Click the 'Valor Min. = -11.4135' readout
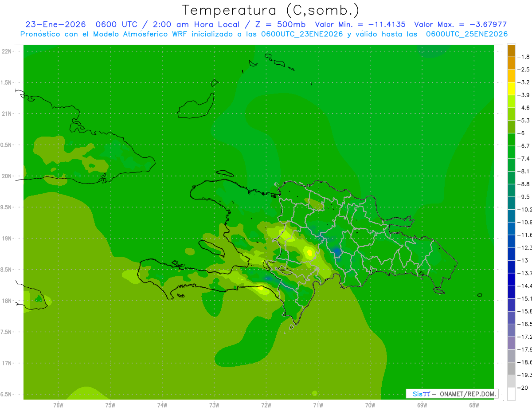The height and width of the screenshot is (411, 532). pyautogui.click(x=360, y=24)
